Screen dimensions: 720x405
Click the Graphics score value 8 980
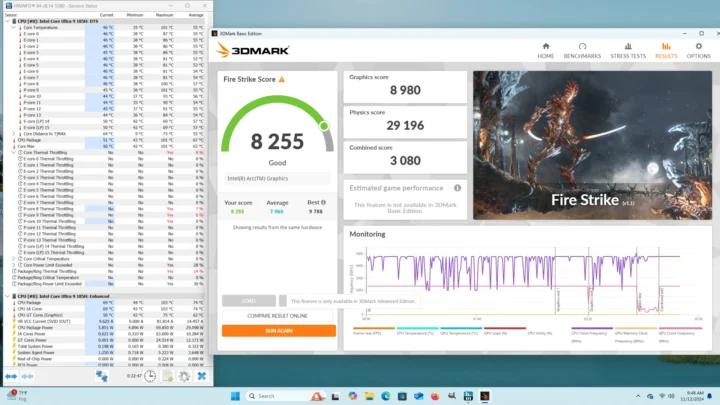coord(405,90)
